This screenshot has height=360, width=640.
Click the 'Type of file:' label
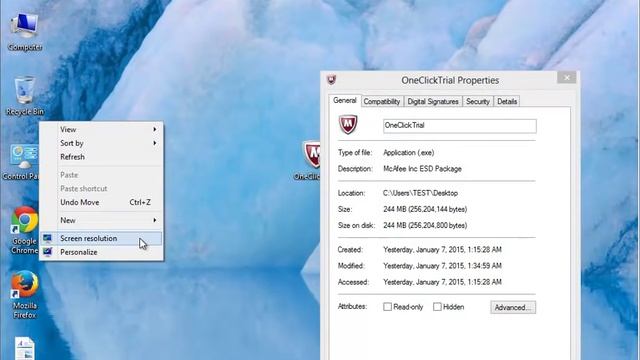click(x=355, y=153)
